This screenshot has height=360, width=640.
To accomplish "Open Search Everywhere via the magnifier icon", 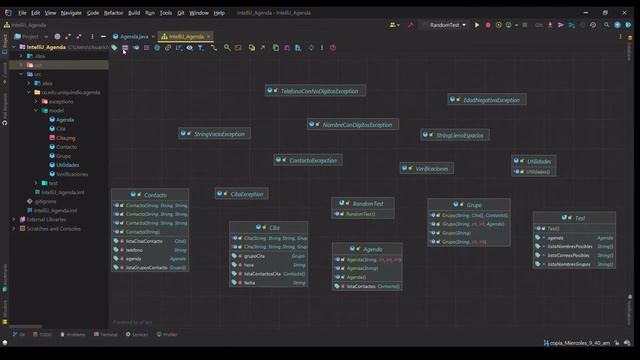I will 607,25.
